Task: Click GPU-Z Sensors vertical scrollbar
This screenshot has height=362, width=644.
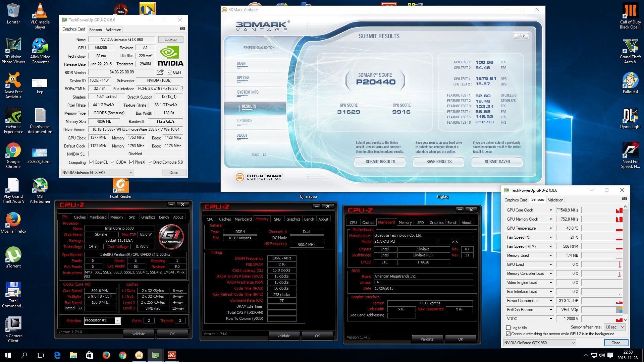Action: (x=625, y=263)
